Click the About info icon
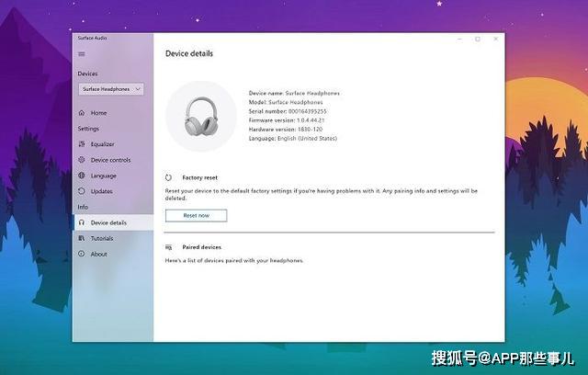Image resolution: width=588 pixels, height=375 pixels. point(82,254)
